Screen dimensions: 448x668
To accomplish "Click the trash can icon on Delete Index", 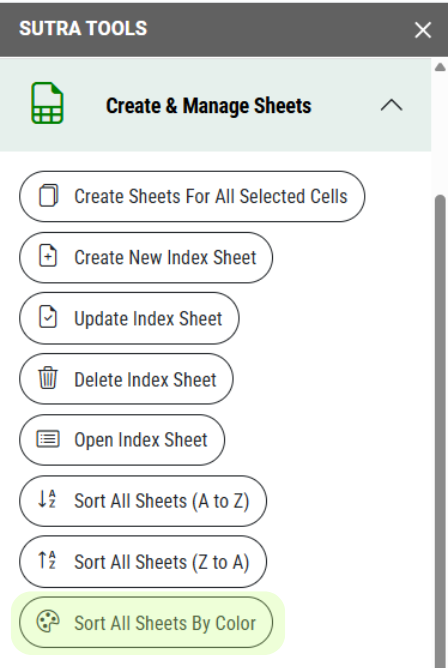I will coord(48,378).
